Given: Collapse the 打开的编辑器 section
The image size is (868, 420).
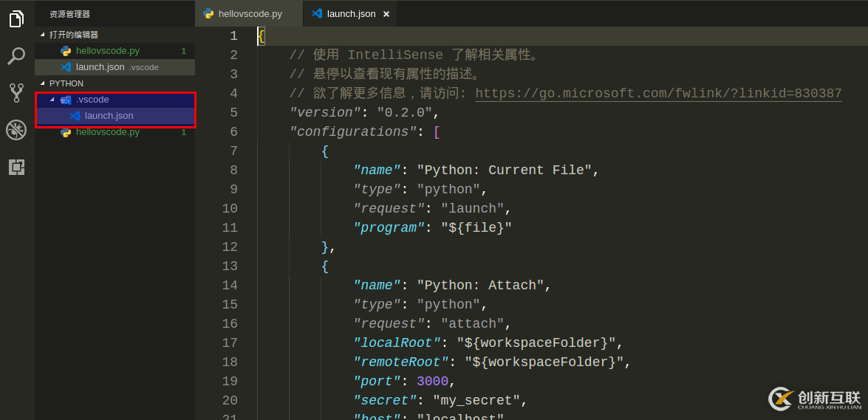Looking at the screenshot, I should [42, 34].
